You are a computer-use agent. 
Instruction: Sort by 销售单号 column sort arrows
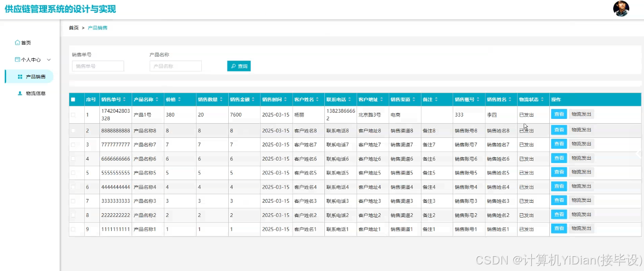[x=125, y=99]
